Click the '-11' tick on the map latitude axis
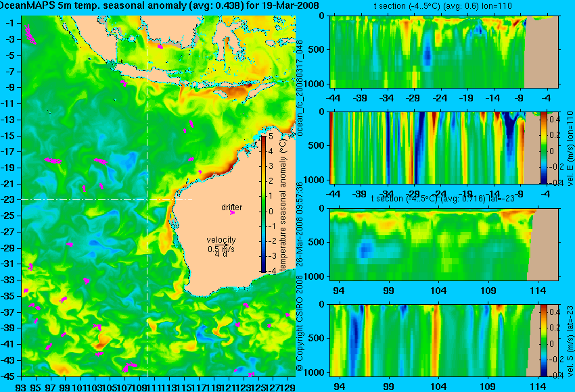575x392 pixels. pos(7,103)
